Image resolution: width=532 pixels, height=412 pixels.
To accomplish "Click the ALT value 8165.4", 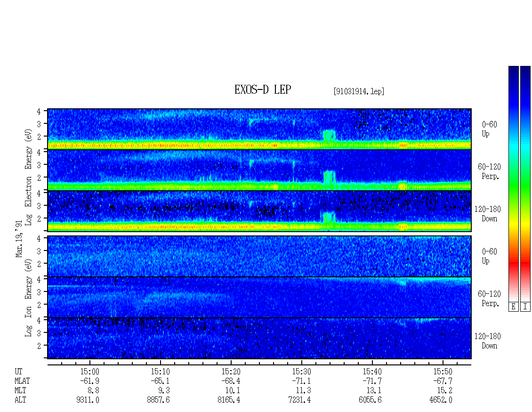I will tap(229, 400).
